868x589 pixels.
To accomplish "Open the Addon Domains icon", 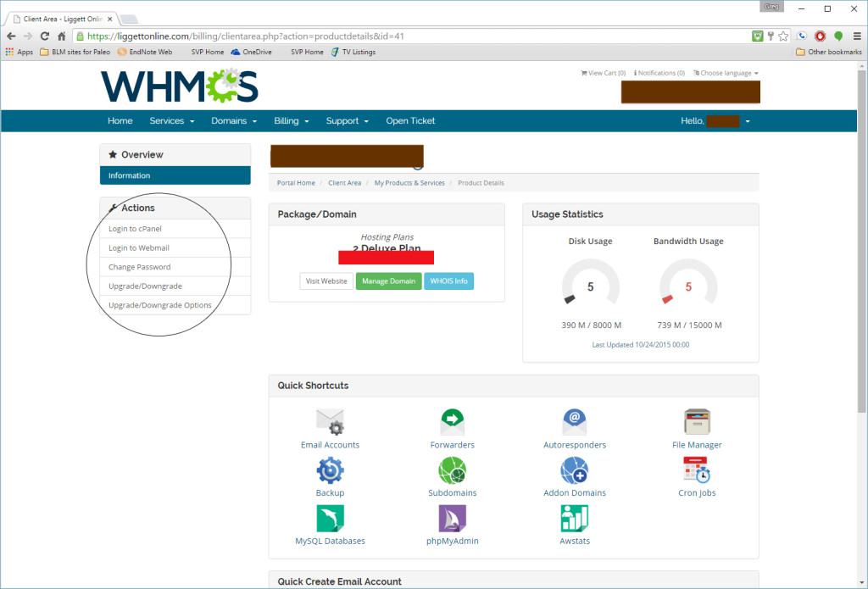I will 574,470.
